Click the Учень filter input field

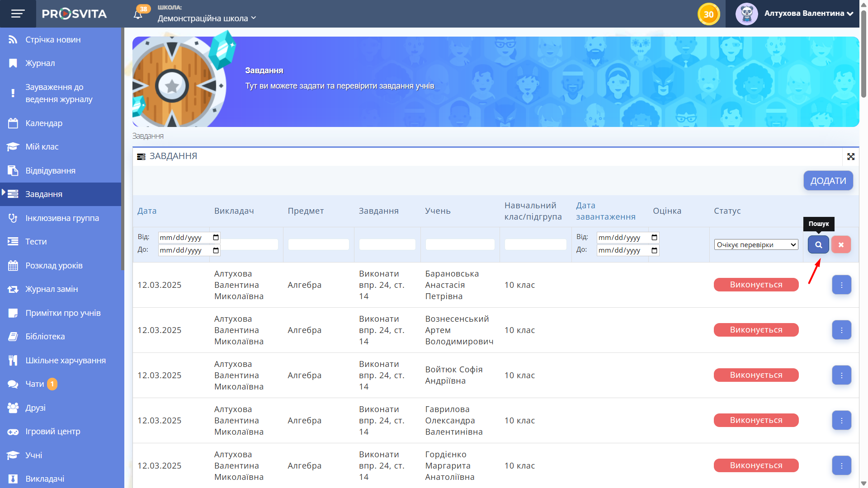(460, 244)
